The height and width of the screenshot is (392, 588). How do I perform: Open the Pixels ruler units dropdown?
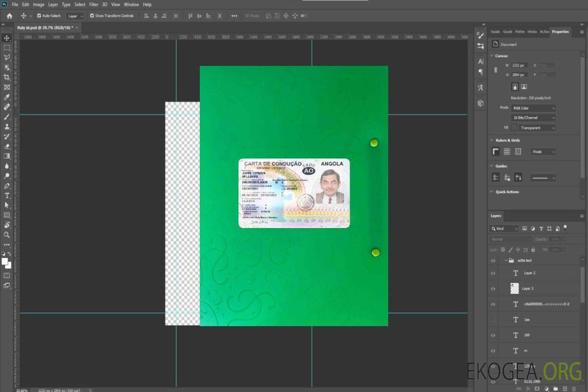[543, 152]
